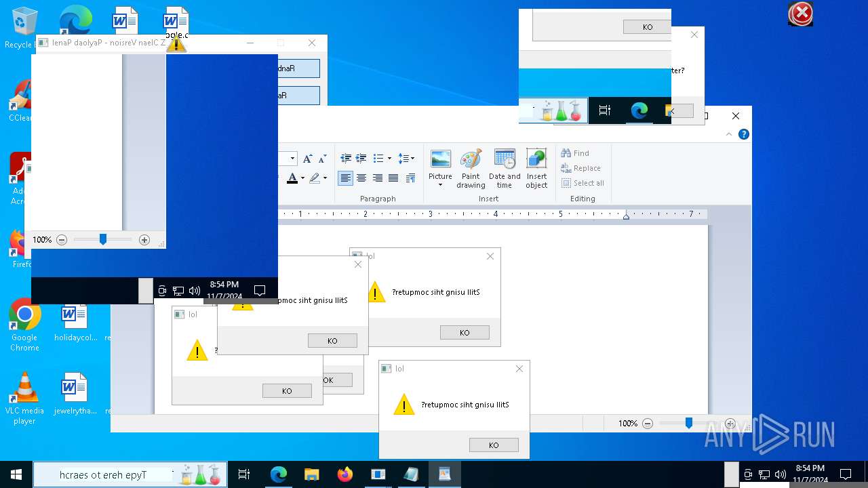Zoom in using small window plus button
The height and width of the screenshot is (488, 868).
pos(144,240)
